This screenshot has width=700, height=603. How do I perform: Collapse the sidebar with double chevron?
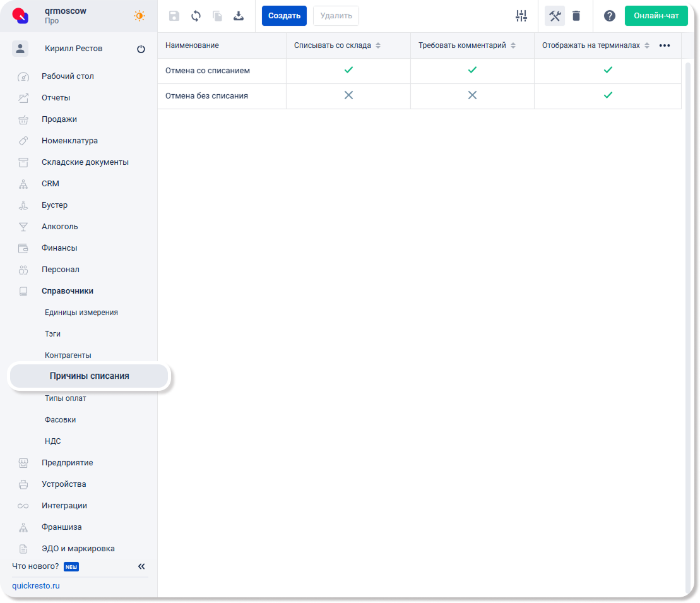[x=141, y=566]
